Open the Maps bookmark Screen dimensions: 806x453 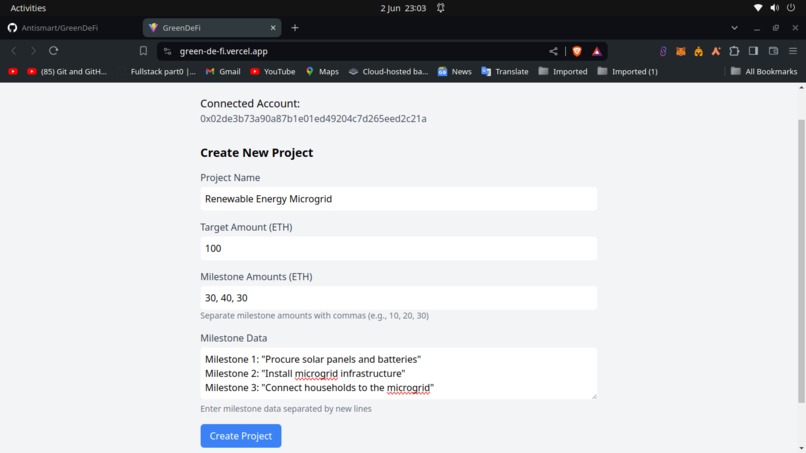[322, 71]
